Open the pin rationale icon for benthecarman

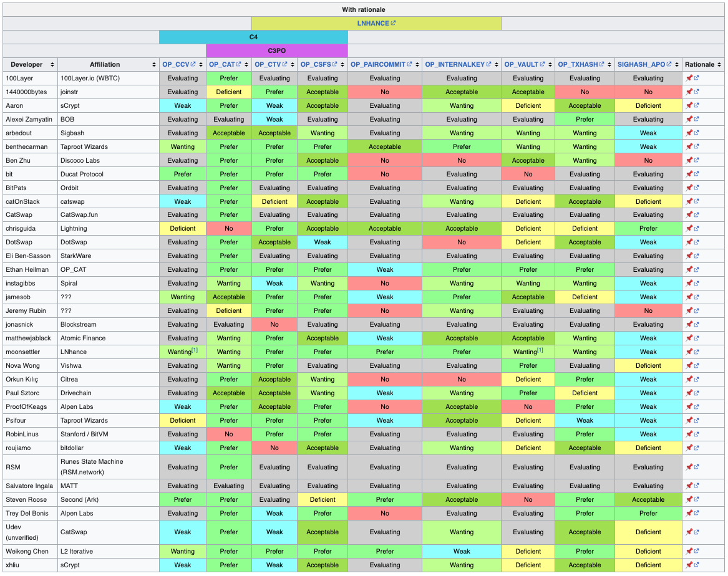click(x=689, y=146)
